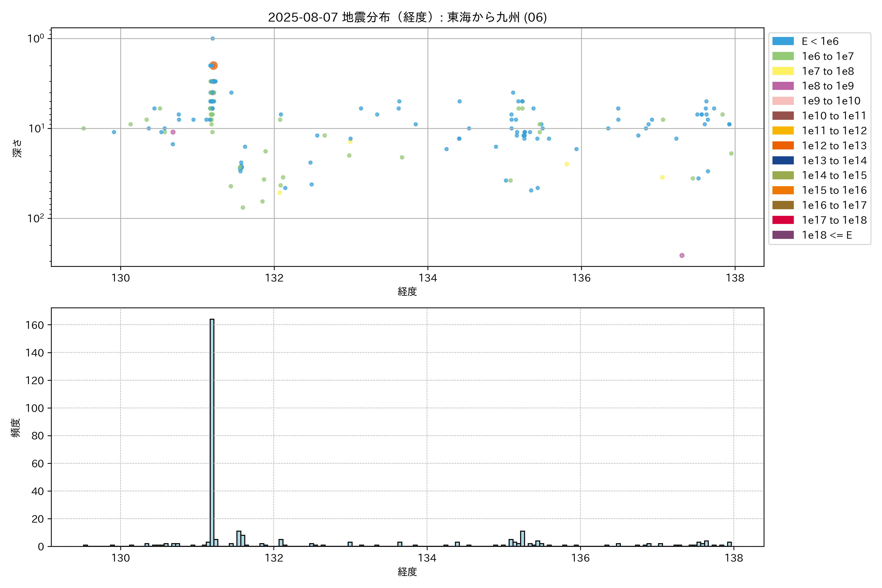Click the top scatter point at depth 10^0
This screenshot has width=882, height=588.
213,39
